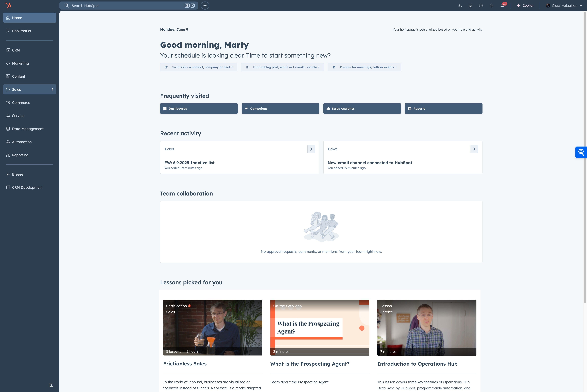The image size is (587, 392).
Task: Open the help question mark icon
Action: pos(481,6)
